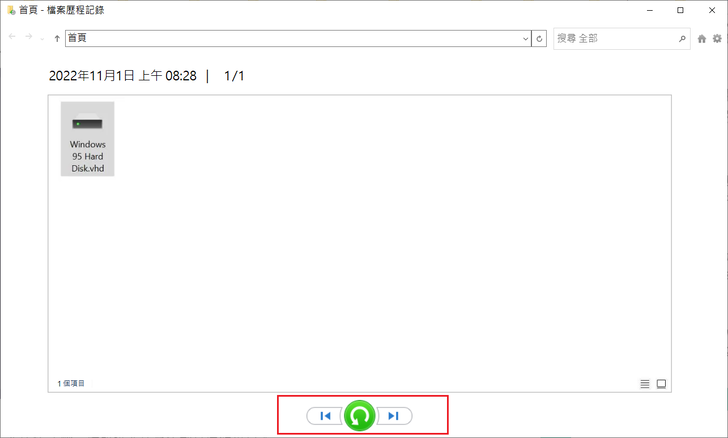Click the forward navigation arrow
The width and height of the screenshot is (728, 438).
coord(29,37)
